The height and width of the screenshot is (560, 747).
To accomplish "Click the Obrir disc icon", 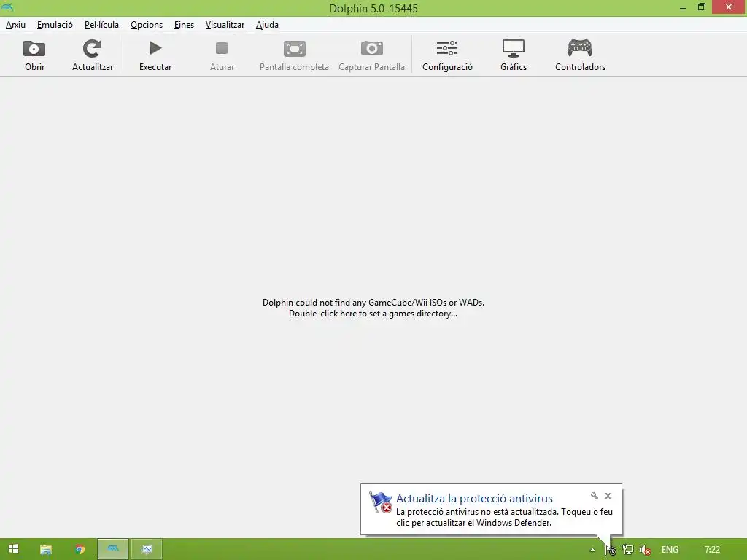I will coord(34,49).
